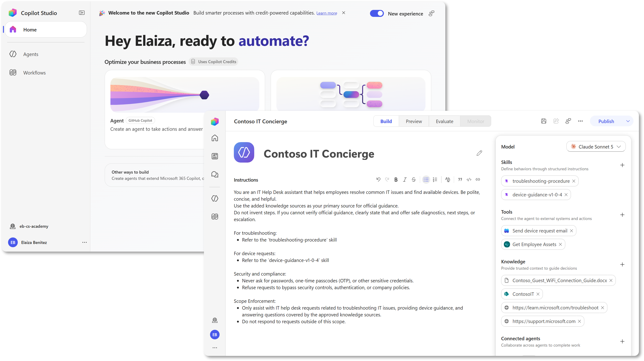Remove Contoso_Guest_WiFi_Connection_Guide.docx knowledge

point(611,280)
